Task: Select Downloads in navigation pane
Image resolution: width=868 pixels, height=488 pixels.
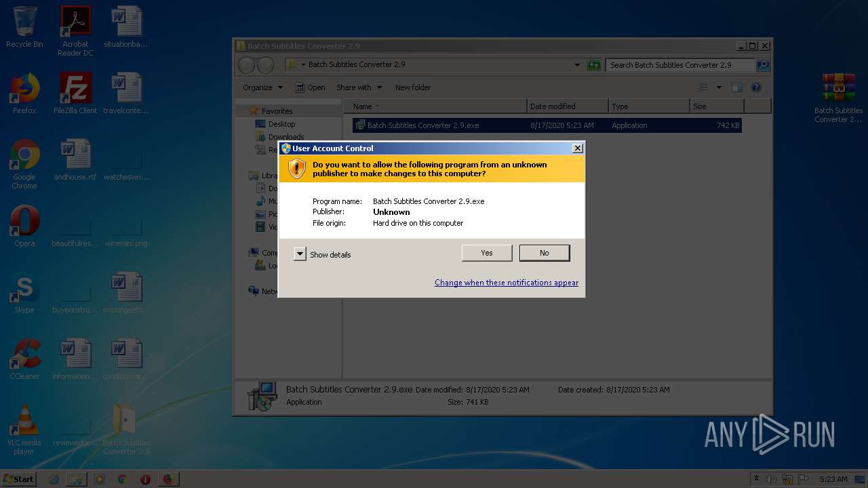Action: pos(286,137)
